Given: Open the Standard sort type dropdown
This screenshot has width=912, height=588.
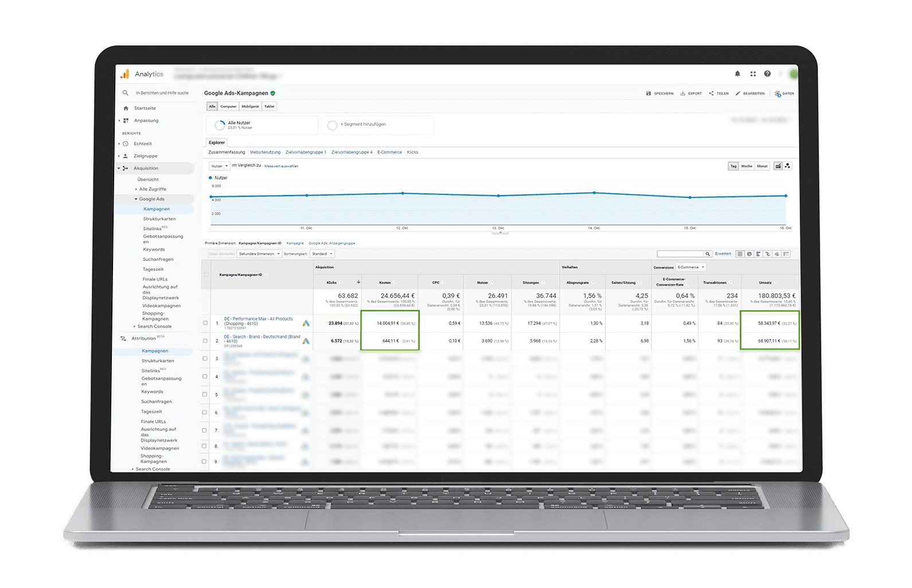Looking at the screenshot, I should (x=322, y=254).
